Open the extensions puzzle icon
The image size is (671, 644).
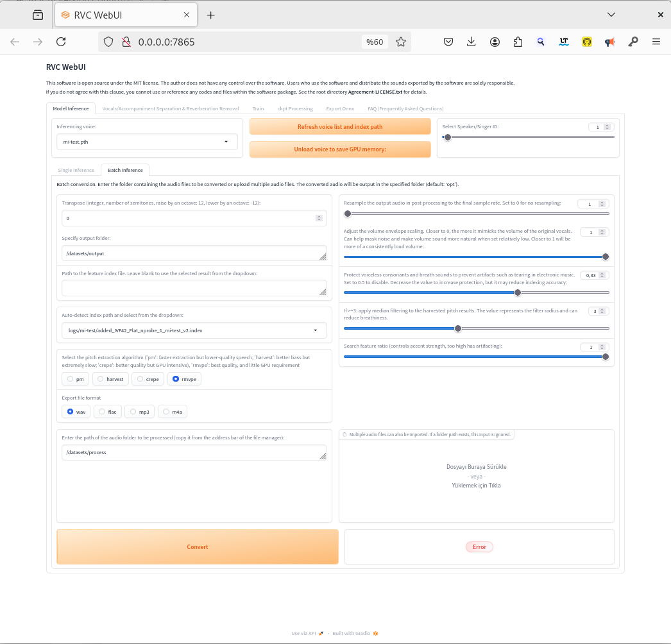[518, 42]
